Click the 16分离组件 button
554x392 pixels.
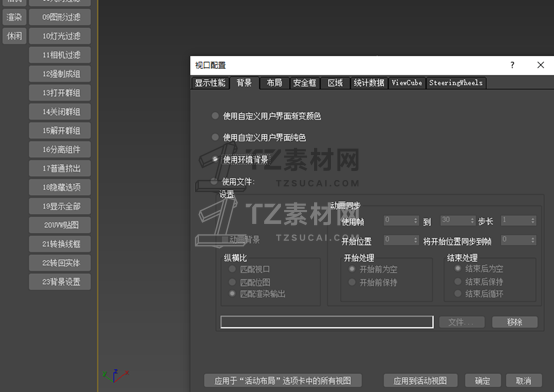(60, 150)
